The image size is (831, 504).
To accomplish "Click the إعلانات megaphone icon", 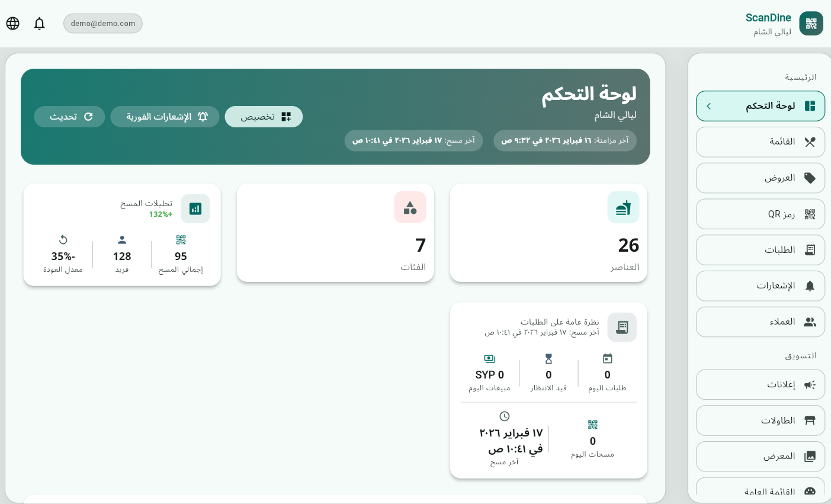I will (810, 384).
